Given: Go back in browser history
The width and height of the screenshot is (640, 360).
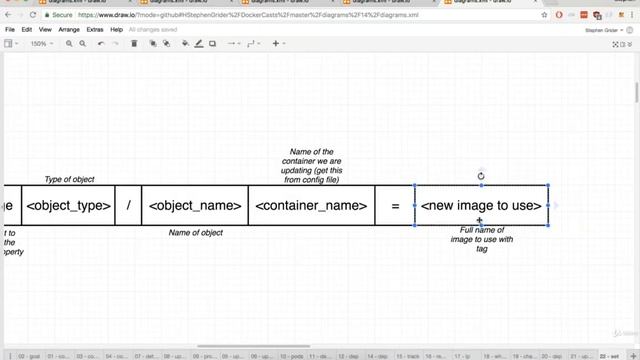Looking at the screenshot, I should click(x=8, y=15).
